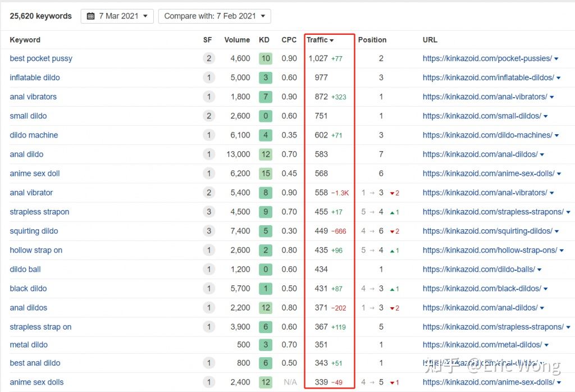Screen dimensions: 575x392
Task: Expand the dildo-balls URL dropdown arrow
Action: pos(540,270)
